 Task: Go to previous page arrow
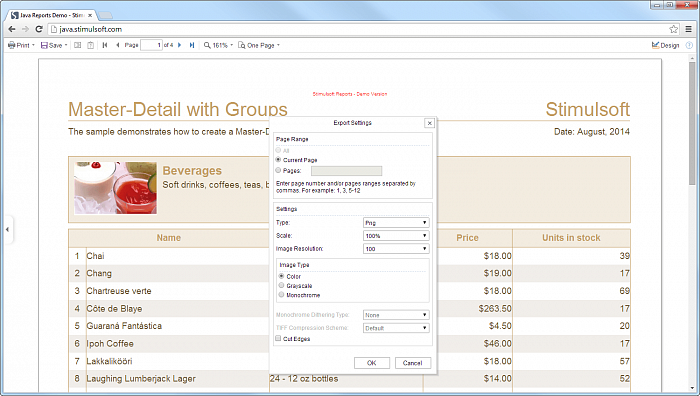tap(118, 45)
